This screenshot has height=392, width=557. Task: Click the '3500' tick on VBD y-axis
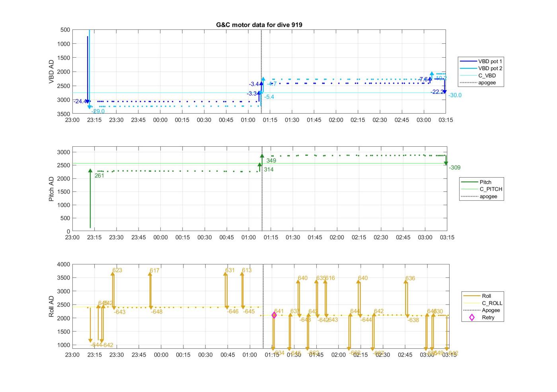coord(64,114)
